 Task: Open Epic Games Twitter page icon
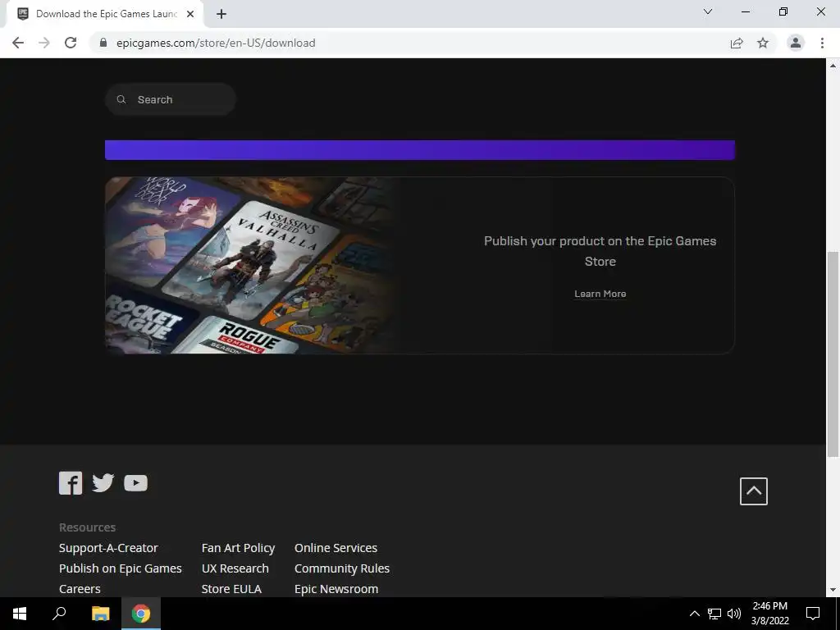pyautogui.click(x=103, y=482)
